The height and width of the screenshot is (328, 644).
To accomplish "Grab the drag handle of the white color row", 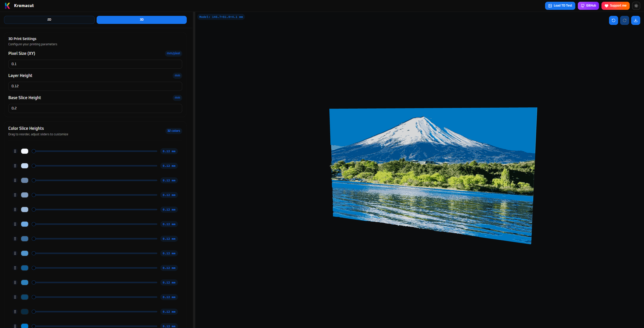I will (x=15, y=151).
